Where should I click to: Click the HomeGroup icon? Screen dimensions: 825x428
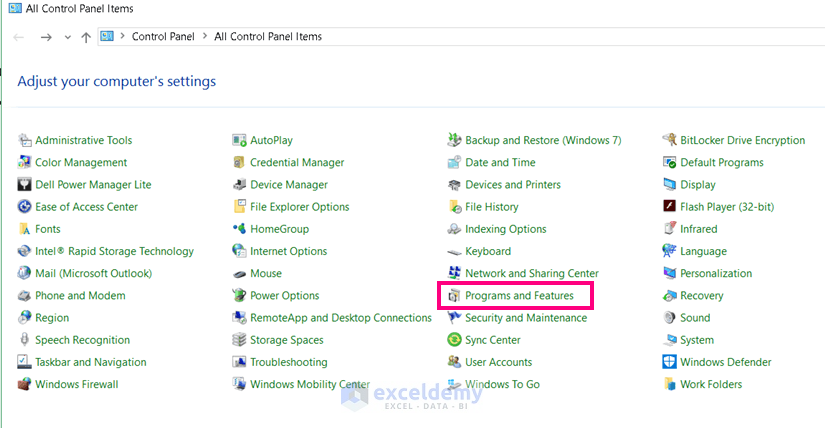coord(239,228)
